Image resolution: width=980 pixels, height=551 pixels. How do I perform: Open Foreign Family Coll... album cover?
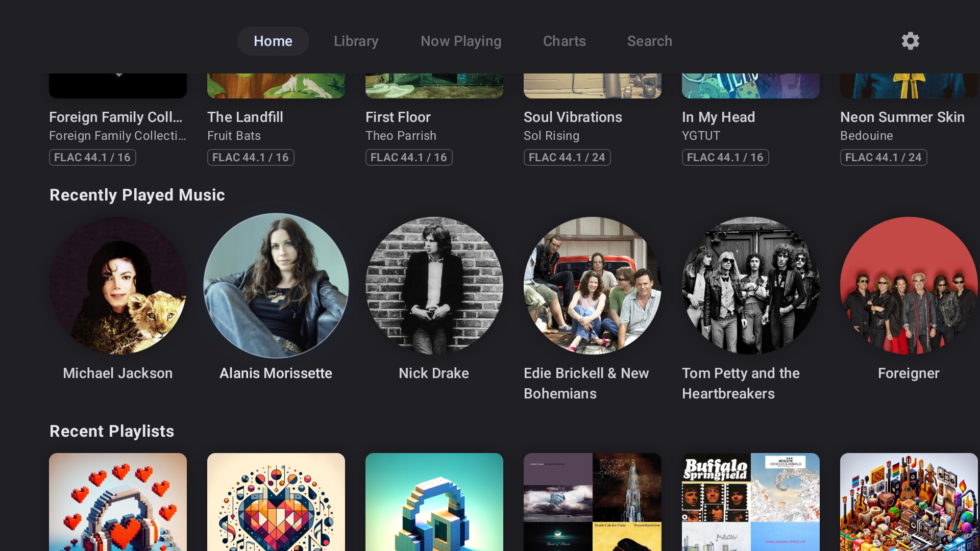118,86
